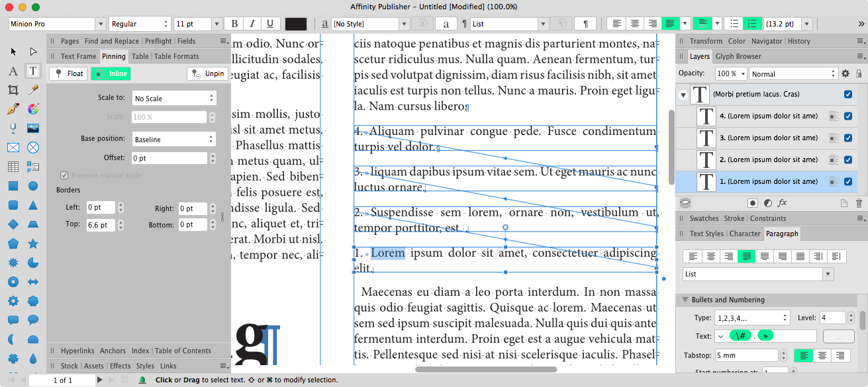The height and width of the screenshot is (387, 868).
Task: Select the Move tool arrow
Action: pos(13,52)
